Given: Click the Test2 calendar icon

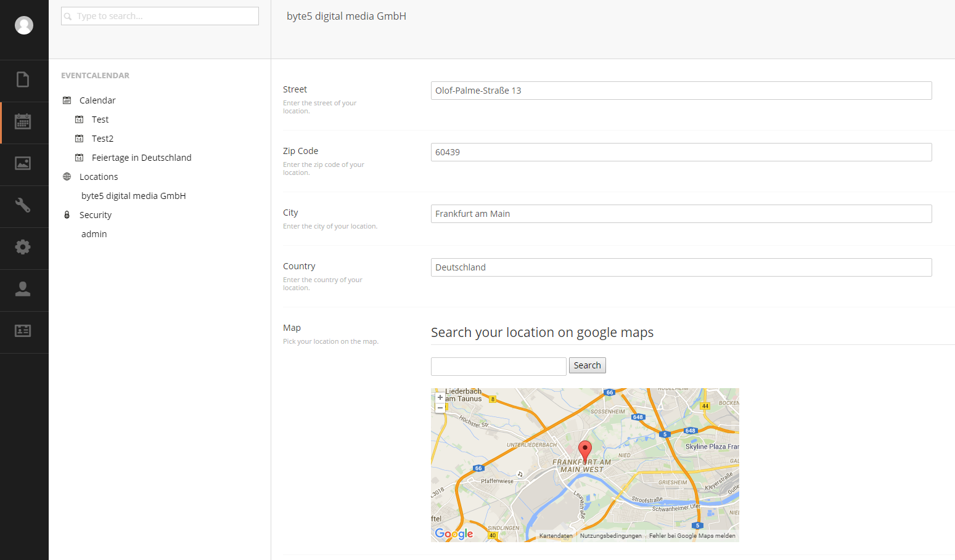Looking at the screenshot, I should tap(80, 139).
